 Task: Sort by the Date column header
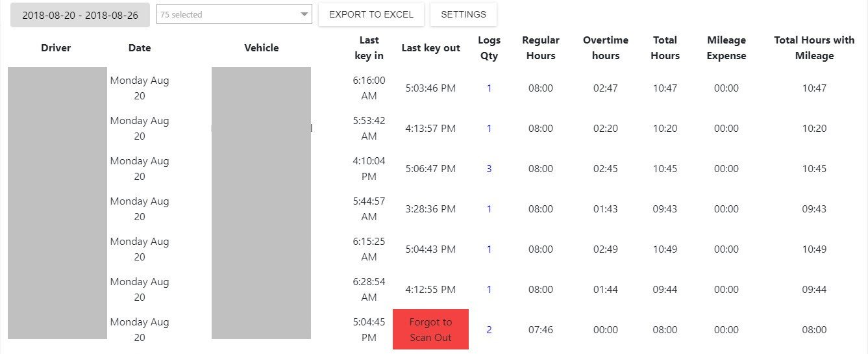click(x=140, y=48)
